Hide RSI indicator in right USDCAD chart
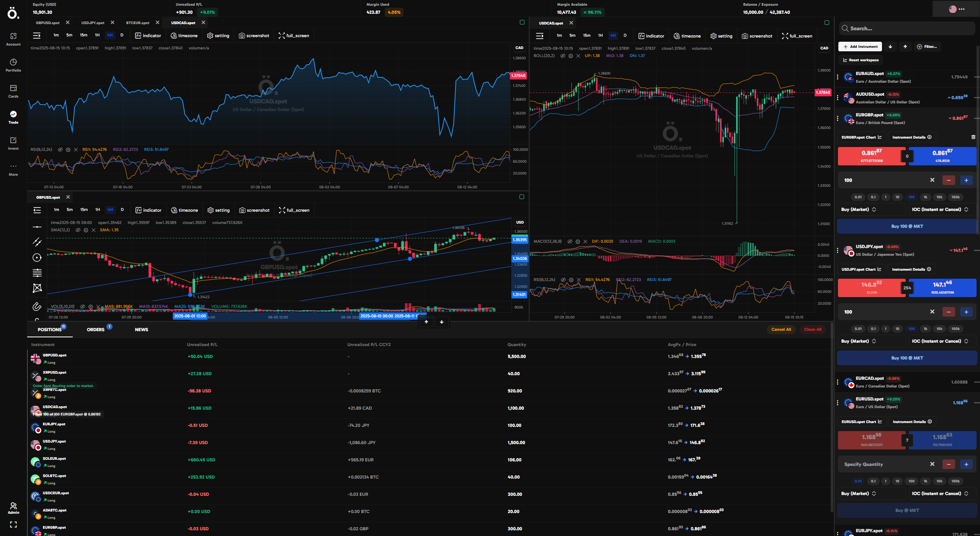The image size is (980, 536). (x=563, y=280)
